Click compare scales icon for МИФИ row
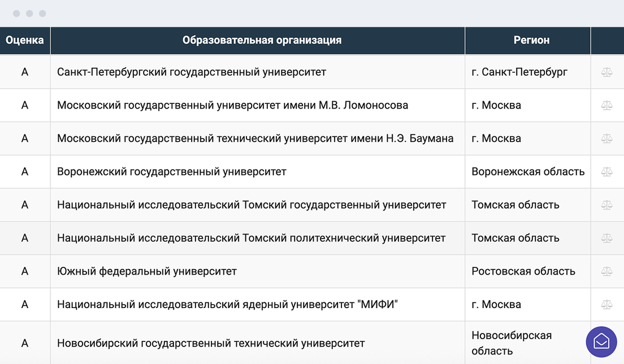The image size is (624, 364). pos(606,305)
